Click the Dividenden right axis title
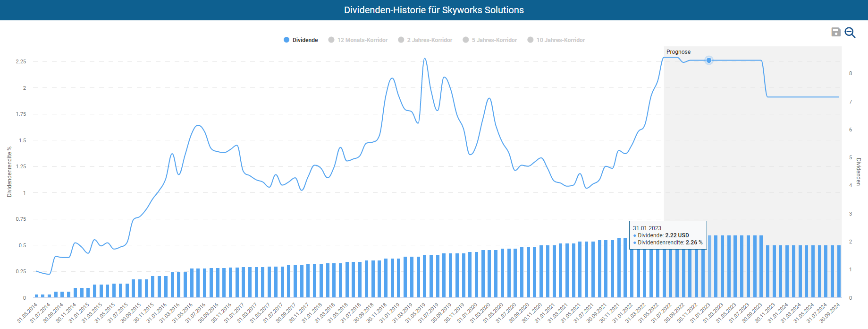The height and width of the screenshot is (329, 868). pos(859,172)
